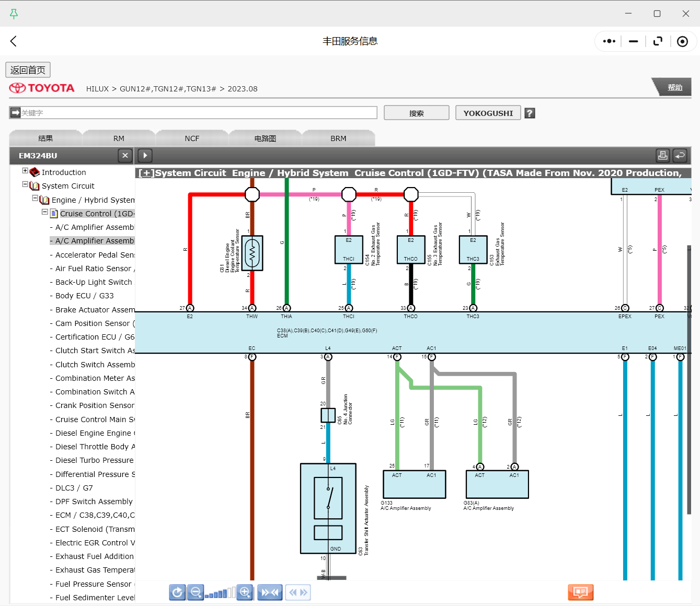This screenshot has width=700, height=606.
Task: Click the 返回首页 button
Action: point(28,69)
